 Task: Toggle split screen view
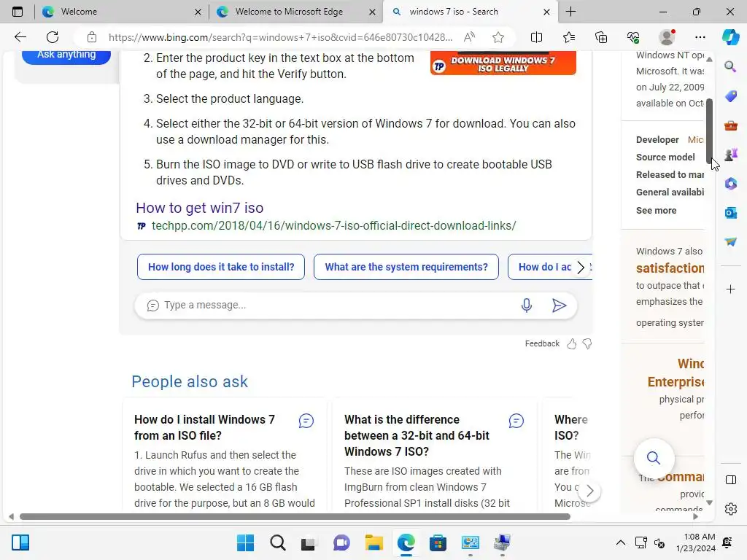(536, 37)
